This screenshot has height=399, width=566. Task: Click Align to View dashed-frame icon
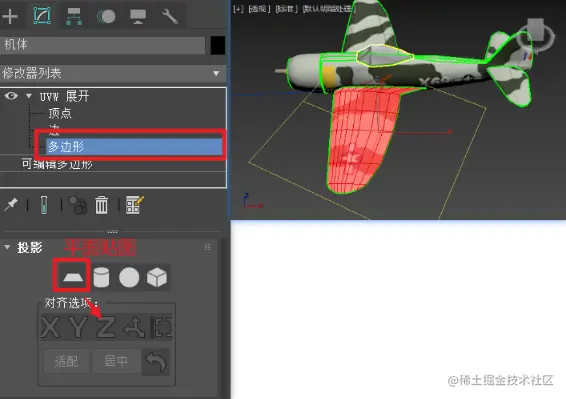pyautogui.click(x=161, y=328)
